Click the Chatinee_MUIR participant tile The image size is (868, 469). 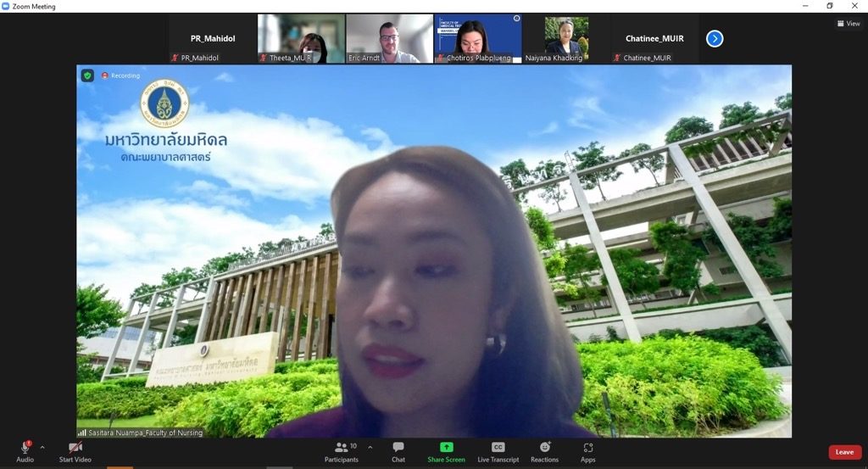coord(654,38)
